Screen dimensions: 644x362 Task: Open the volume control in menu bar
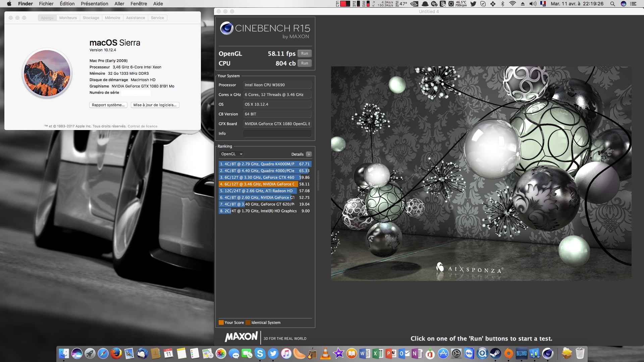point(533,4)
